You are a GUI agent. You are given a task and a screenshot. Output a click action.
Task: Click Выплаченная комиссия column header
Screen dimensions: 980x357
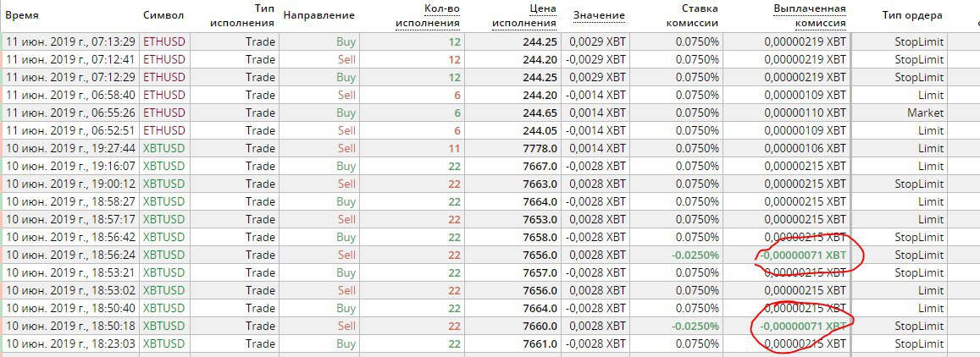click(x=810, y=15)
